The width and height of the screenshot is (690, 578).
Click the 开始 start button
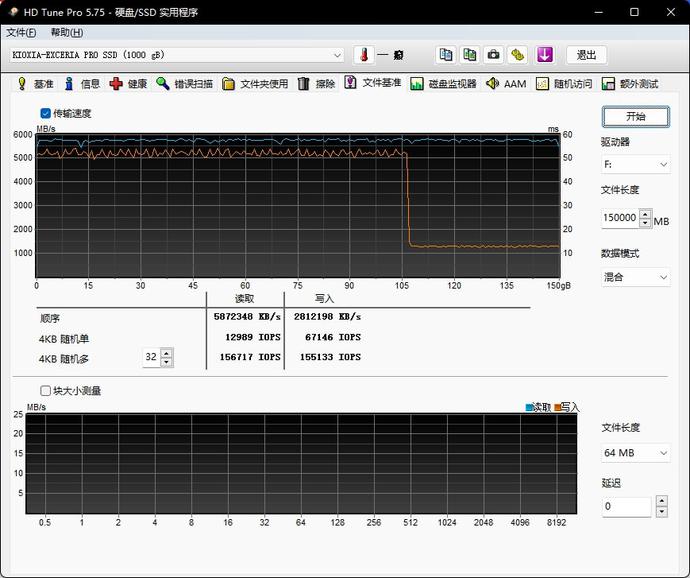tap(635, 117)
